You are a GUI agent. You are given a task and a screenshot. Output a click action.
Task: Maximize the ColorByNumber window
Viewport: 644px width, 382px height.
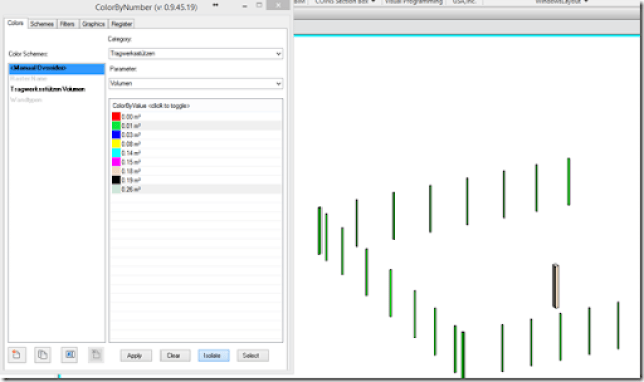pos(259,5)
